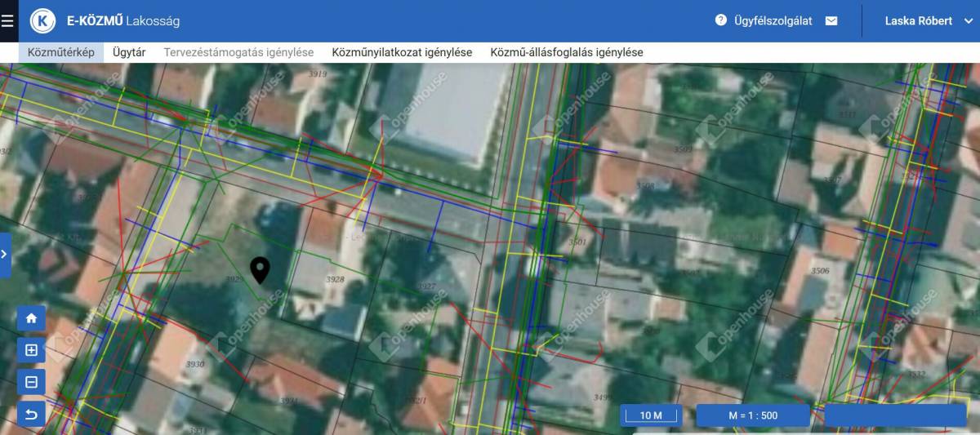980x435 pixels.
Task: Click the E-KÖZMŰ round K logo
Action: (42, 20)
